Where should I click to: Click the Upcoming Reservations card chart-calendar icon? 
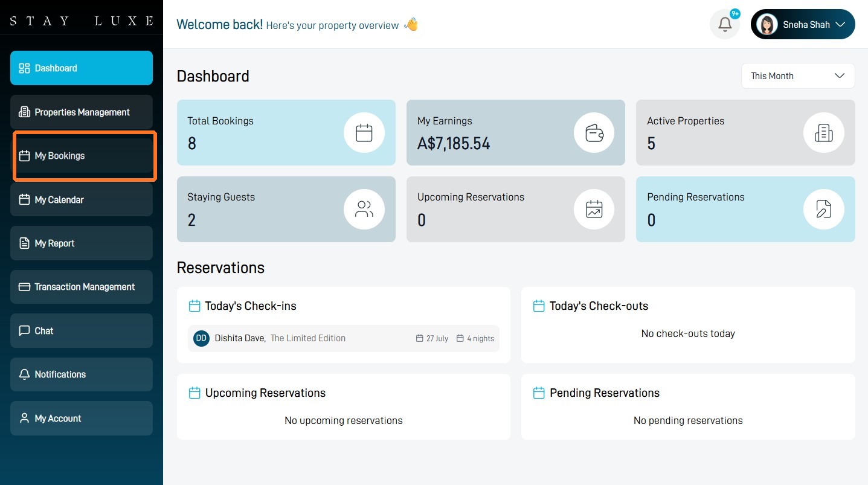tap(594, 210)
